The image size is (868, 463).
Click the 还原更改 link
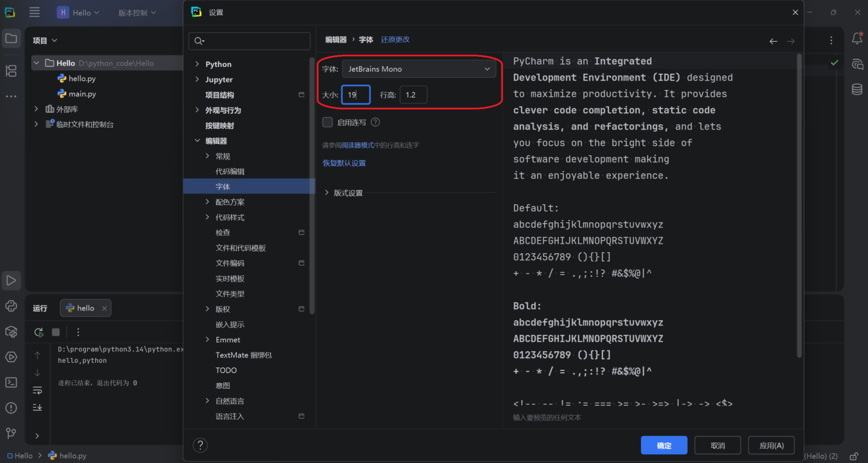click(395, 39)
